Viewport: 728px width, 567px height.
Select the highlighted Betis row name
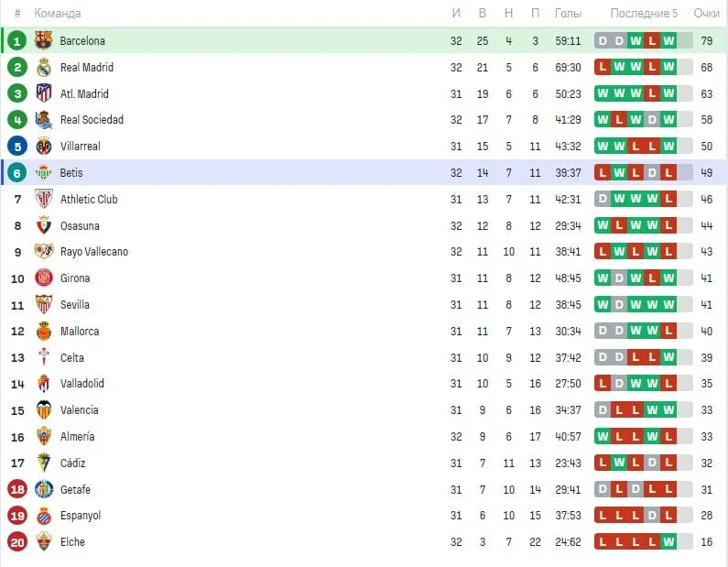(71, 173)
